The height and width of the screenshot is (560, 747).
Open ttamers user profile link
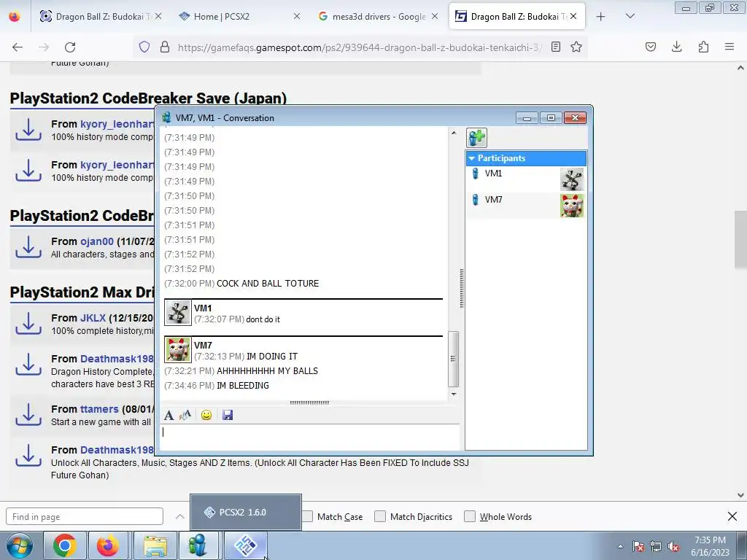coord(99,409)
